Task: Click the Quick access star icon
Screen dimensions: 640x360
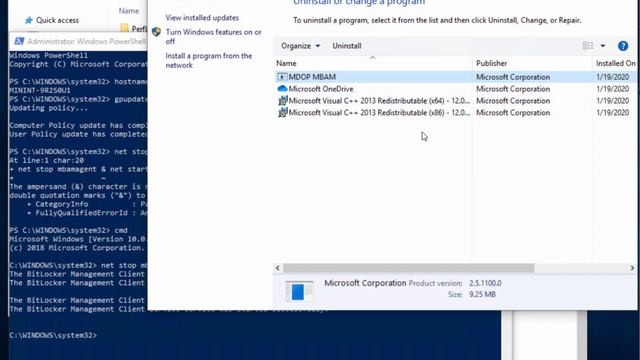Action: (29, 20)
